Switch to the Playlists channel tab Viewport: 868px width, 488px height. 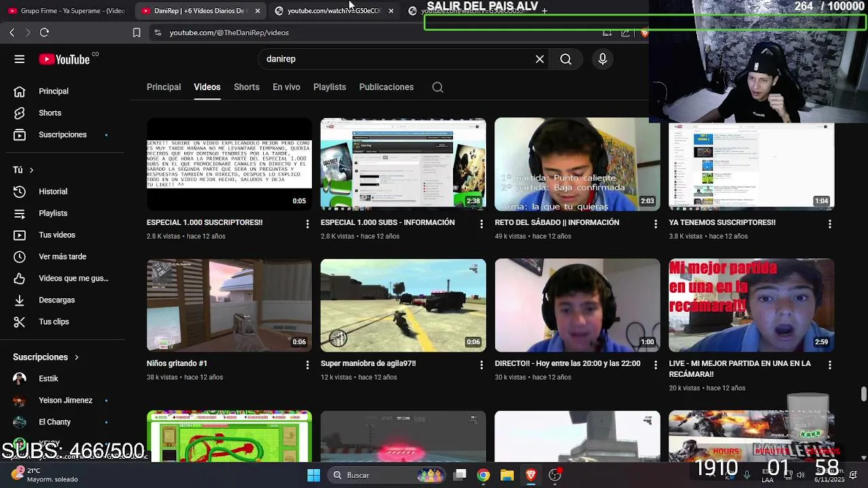pyautogui.click(x=330, y=87)
